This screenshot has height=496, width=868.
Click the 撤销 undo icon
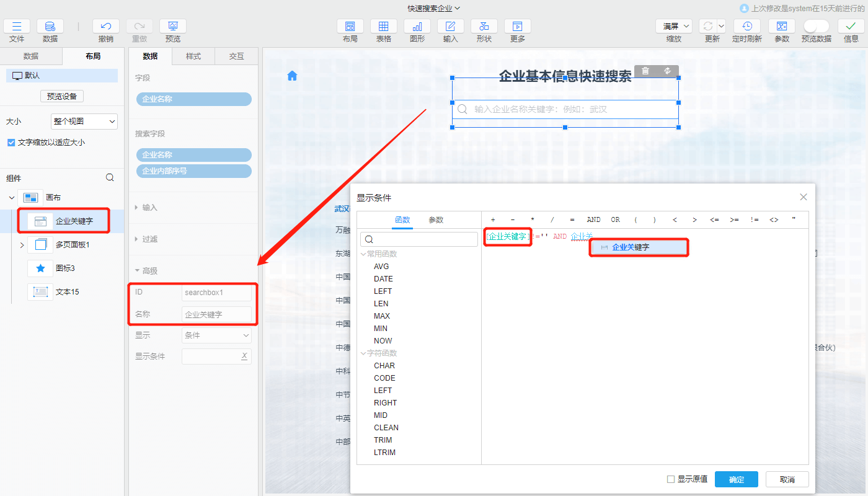(x=106, y=26)
